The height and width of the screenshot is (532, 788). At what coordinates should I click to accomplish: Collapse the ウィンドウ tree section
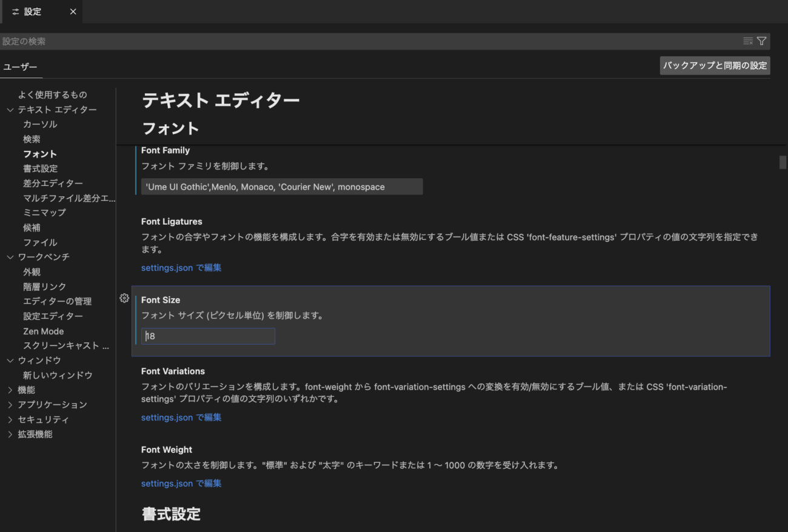pos(10,361)
